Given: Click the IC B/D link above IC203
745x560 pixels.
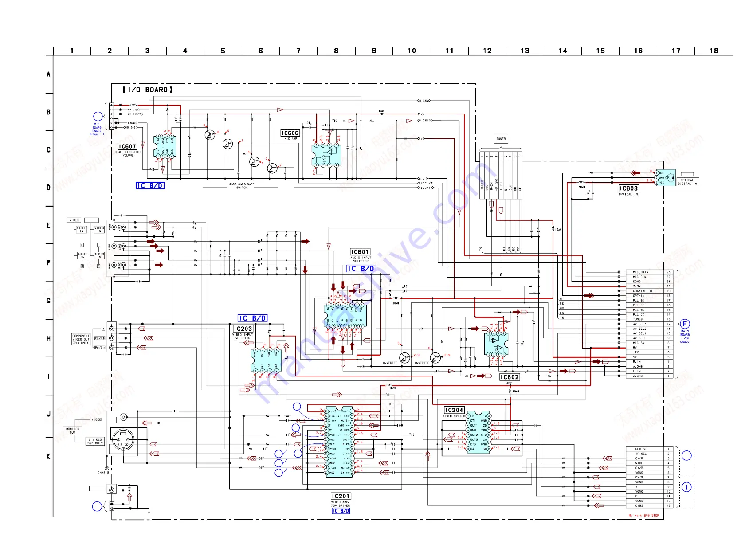Looking at the screenshot, I should tap(253, 318).
